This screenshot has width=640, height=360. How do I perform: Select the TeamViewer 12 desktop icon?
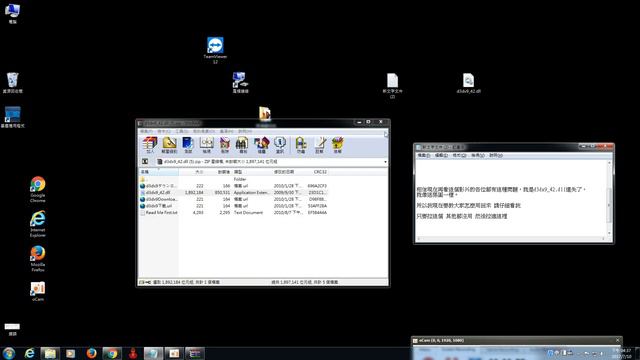215,50
